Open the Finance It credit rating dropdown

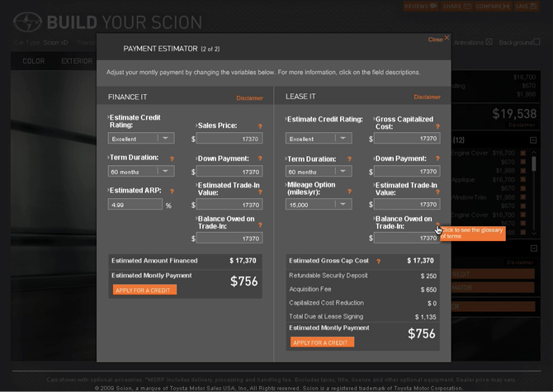coord(141,138)
